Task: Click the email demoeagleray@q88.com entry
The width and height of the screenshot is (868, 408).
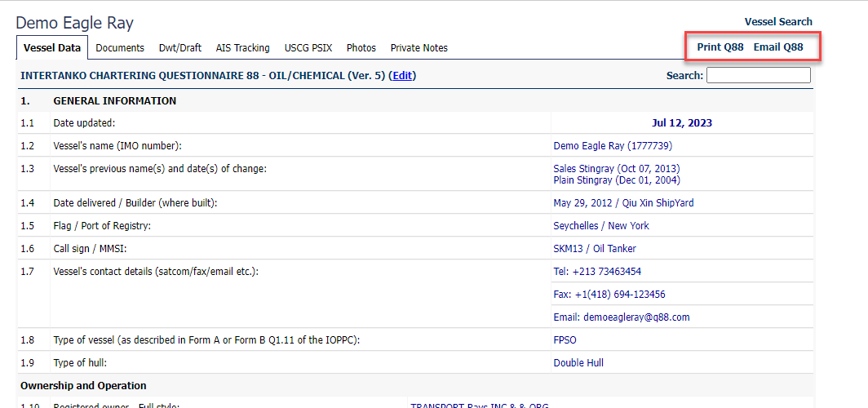Action: (622, 317)
